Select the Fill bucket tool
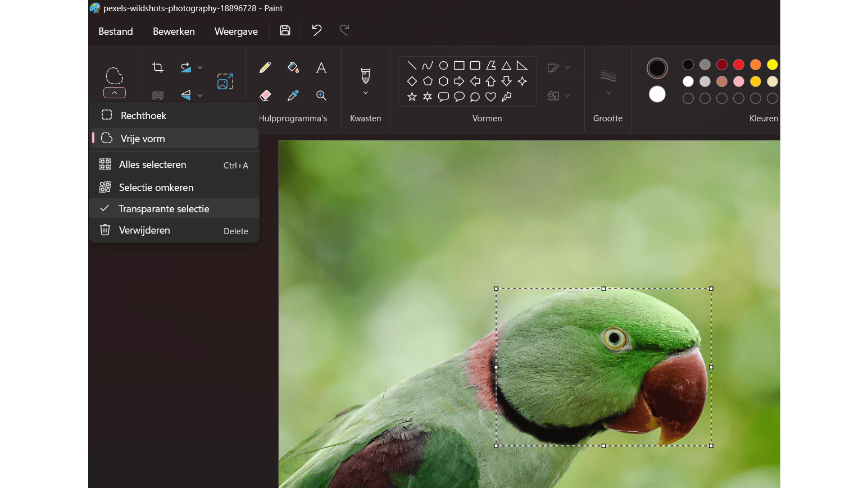The height and width of the screenshot is (488, 868). [x=293, y=68]
